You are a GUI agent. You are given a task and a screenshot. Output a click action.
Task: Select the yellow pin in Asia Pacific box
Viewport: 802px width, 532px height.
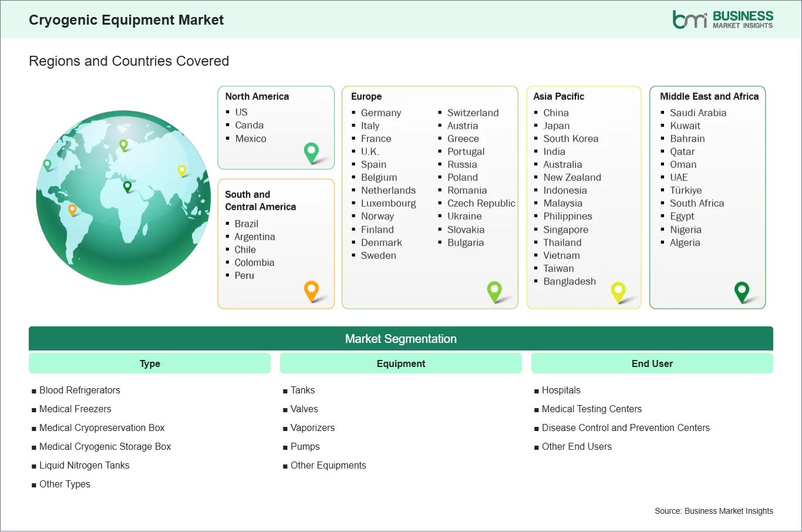[618, 291]
